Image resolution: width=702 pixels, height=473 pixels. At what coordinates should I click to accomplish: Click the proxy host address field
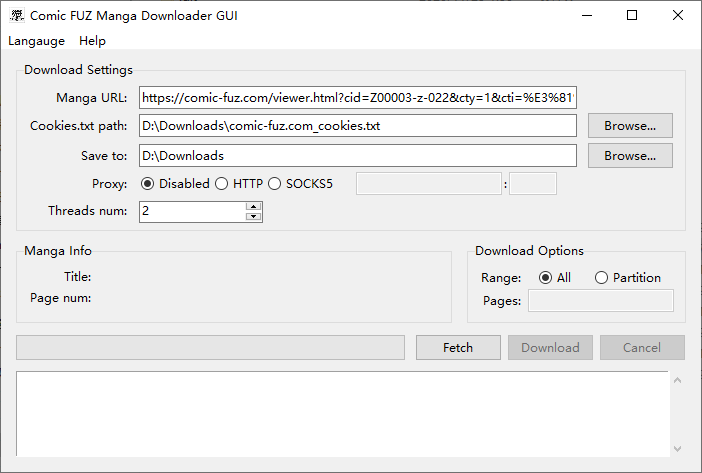pos(428,184)
